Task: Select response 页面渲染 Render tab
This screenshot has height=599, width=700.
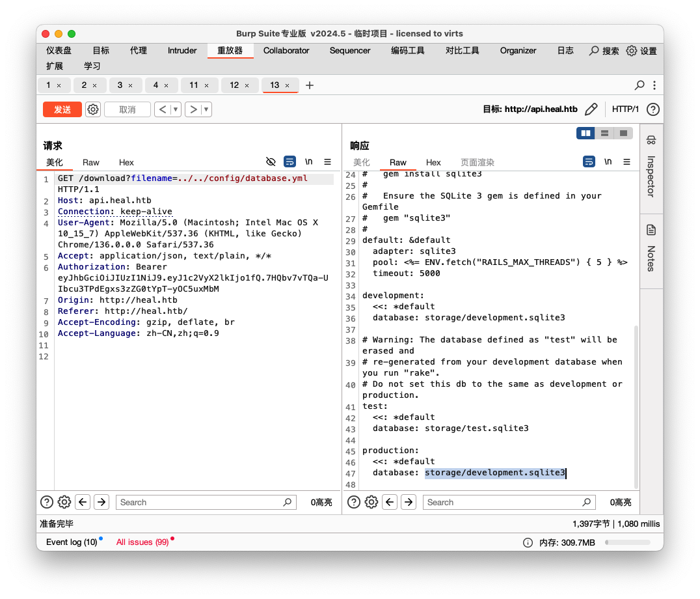Action: coord(478,163)
